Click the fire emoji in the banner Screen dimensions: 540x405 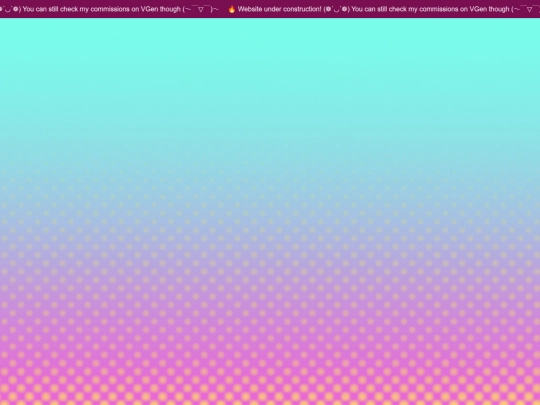pyautogui.click(x=232, y=9)
